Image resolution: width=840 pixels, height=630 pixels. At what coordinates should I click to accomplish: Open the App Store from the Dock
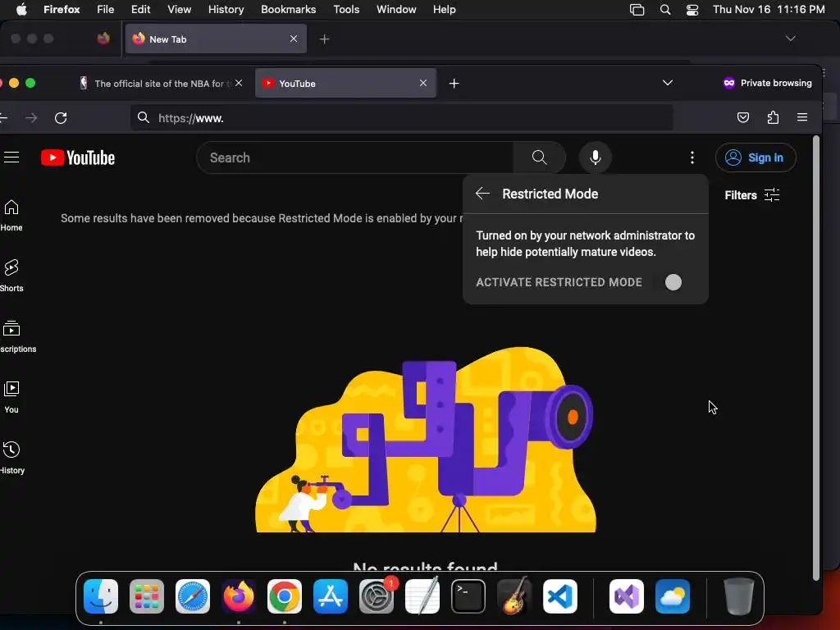pos(330,596)
